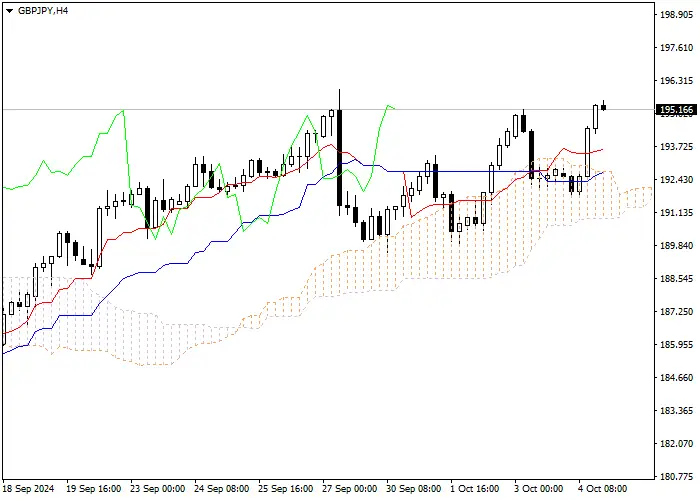
Task: Select the current price tag 195.166
Action: (x=676, y=110)
